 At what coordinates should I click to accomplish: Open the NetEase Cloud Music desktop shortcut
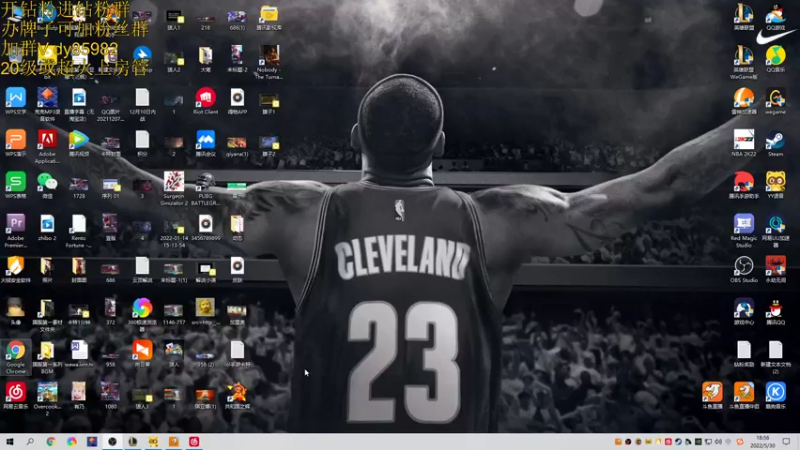(15, 396)
